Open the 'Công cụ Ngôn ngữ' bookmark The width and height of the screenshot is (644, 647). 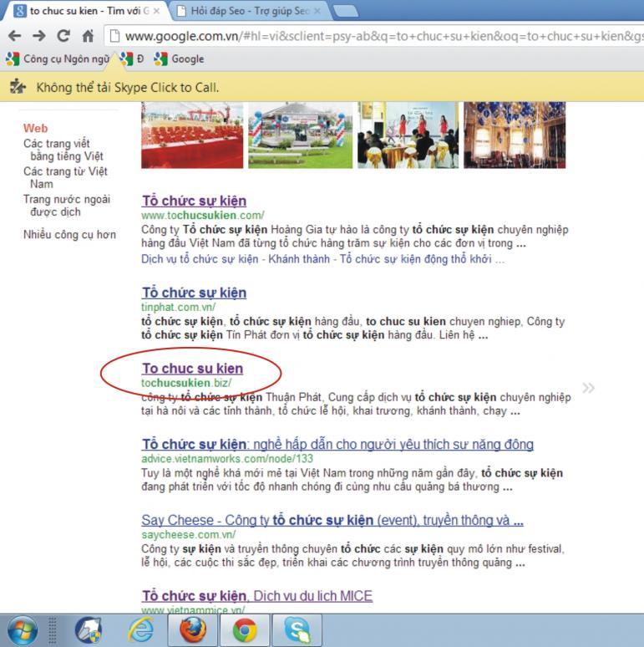click(58, 59)
